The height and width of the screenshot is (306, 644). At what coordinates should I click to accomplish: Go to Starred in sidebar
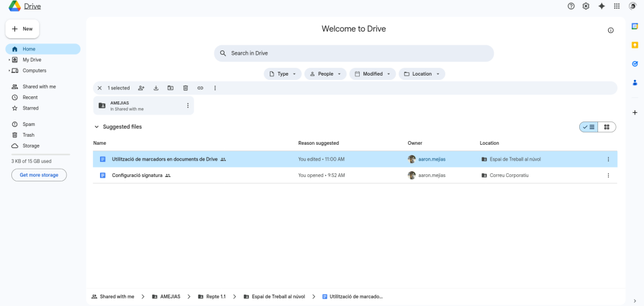30,108
